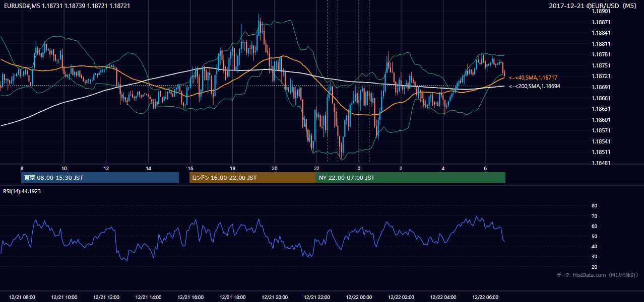644x302 pixels.
Task: Click price axis value 1.18541
Action: pos(601,141)
